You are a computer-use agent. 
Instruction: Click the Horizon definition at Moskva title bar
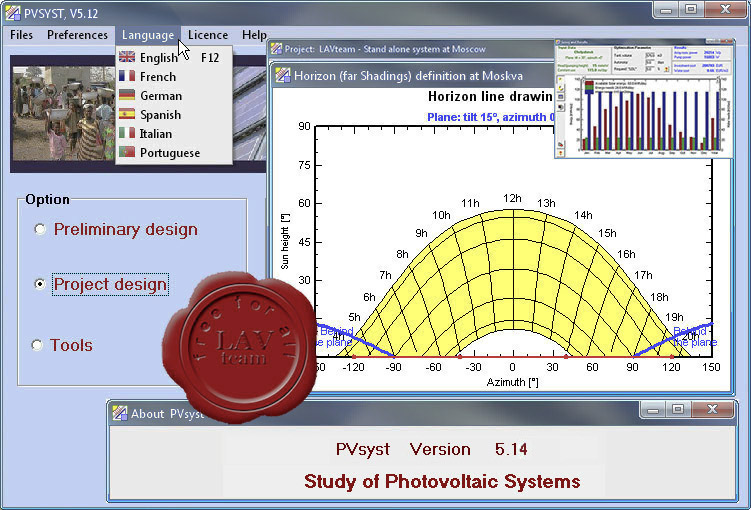414,76
